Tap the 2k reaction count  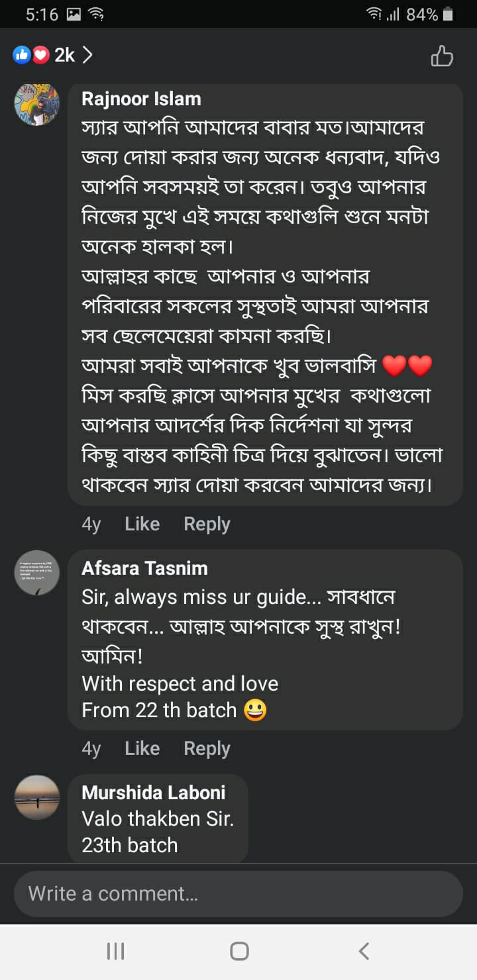tap(64, 56)
